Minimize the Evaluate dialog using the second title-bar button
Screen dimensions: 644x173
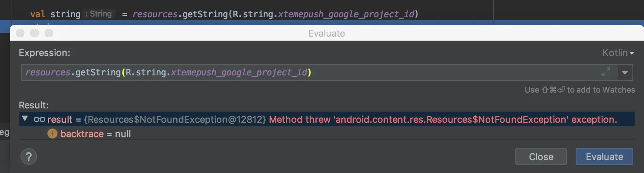(34, 33)
